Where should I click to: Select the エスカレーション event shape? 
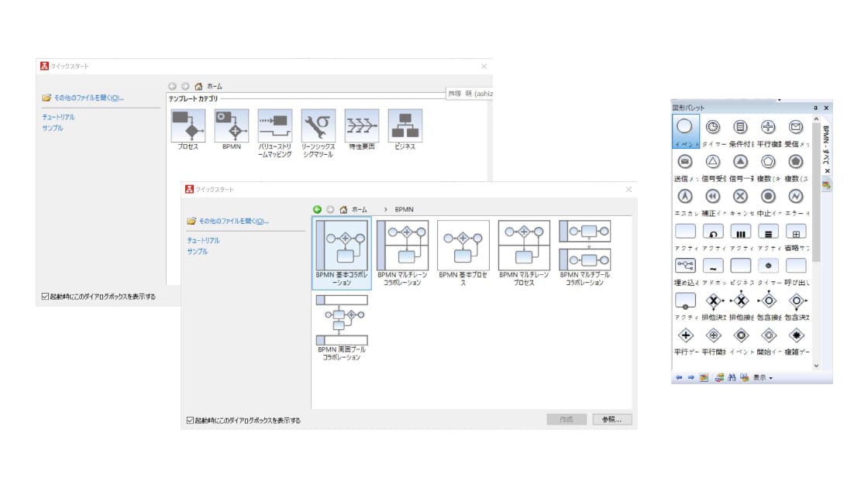click(685, 197)
